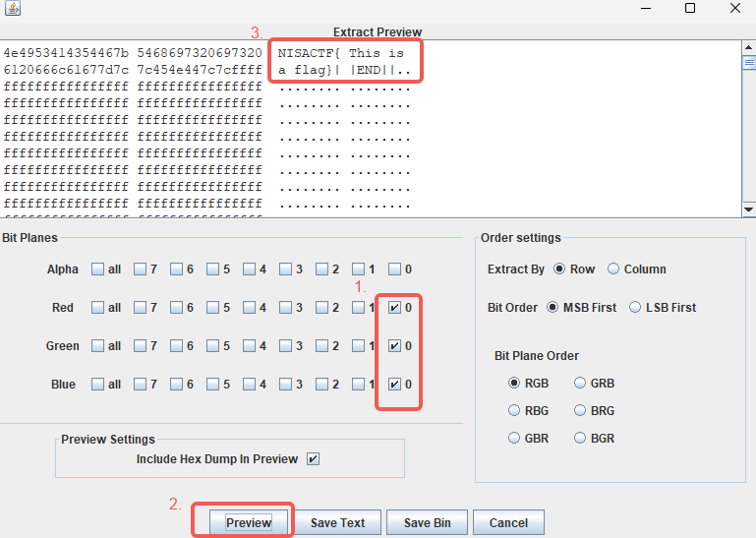Check the Red bit 7 checkbox
The image size is (756, 538).
pos(141,308)
